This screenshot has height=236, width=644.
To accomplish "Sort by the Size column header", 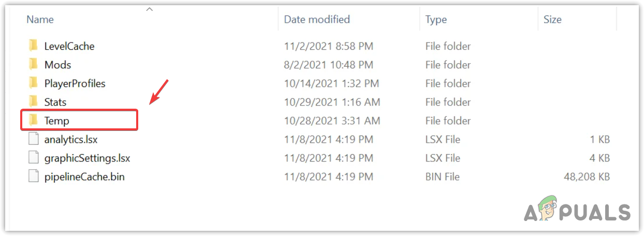I will [552, 20].
